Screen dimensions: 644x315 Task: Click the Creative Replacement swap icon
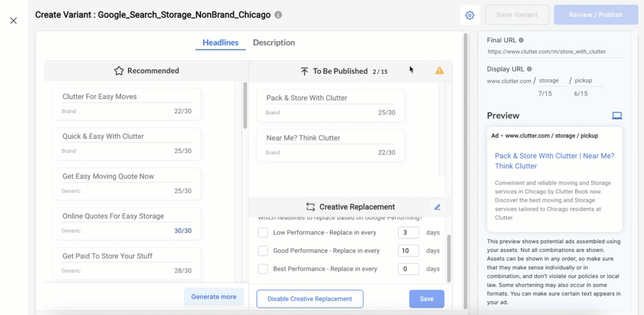click(x=311, y=207)
